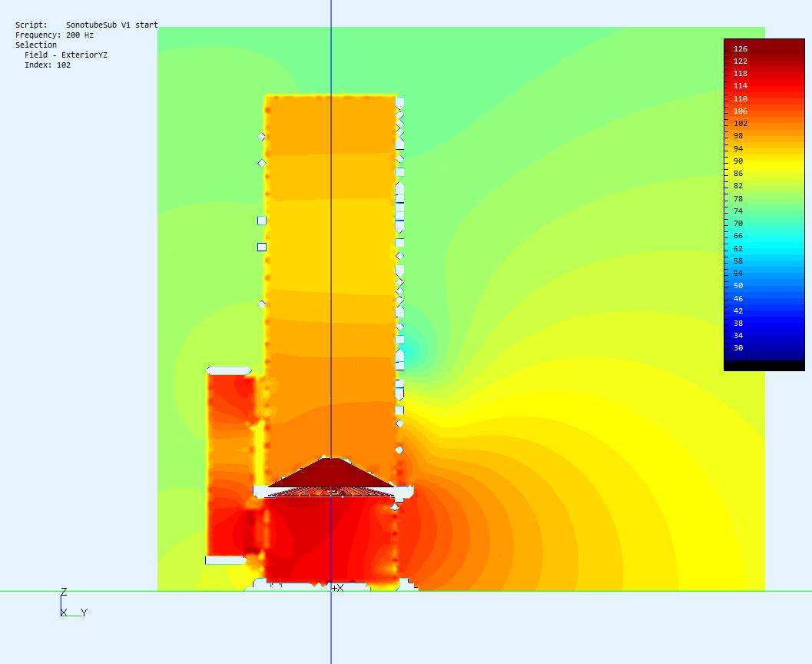The height and width of the screenshot is (664, 812).
Task: Click the 94 legend value
Action: (738, 148)
